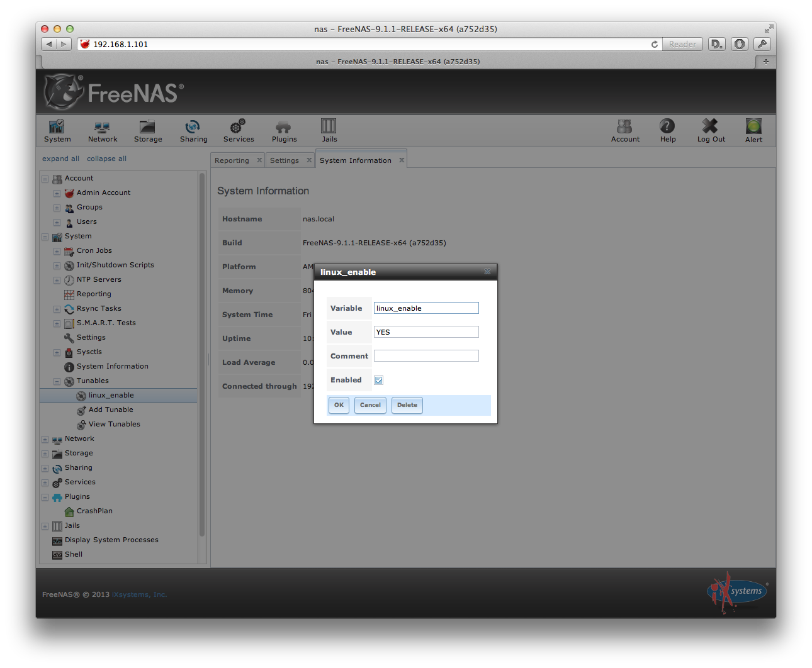The height and width of the screenshot is (668, 812).
Task: Open the Help toolbar icon
Action: pos(668,131)
